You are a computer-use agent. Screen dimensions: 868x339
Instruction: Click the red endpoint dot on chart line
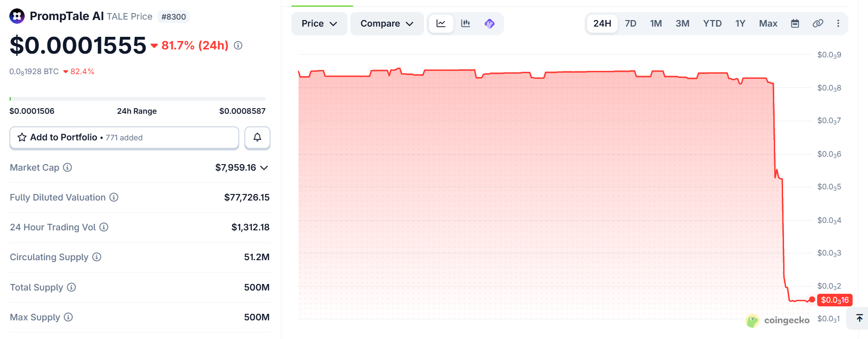pyautogui.click(x=812, y=300)
